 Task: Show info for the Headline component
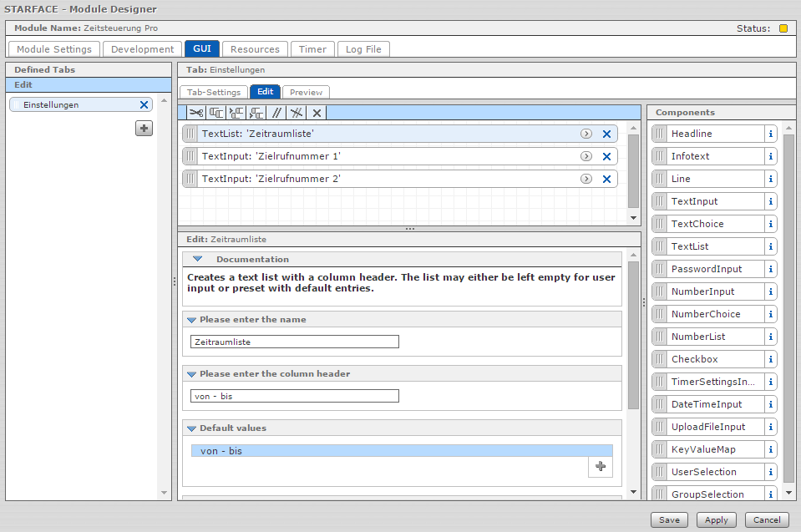click(x=770, y=134)
